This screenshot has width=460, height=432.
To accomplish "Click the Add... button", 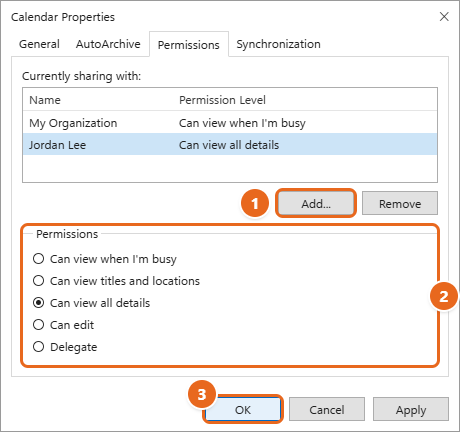I will (316, 204).
